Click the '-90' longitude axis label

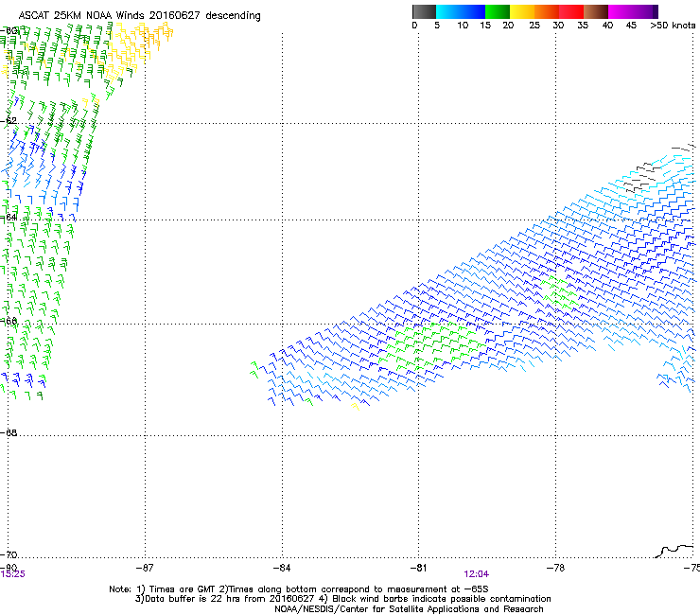[x=9, y=568]
